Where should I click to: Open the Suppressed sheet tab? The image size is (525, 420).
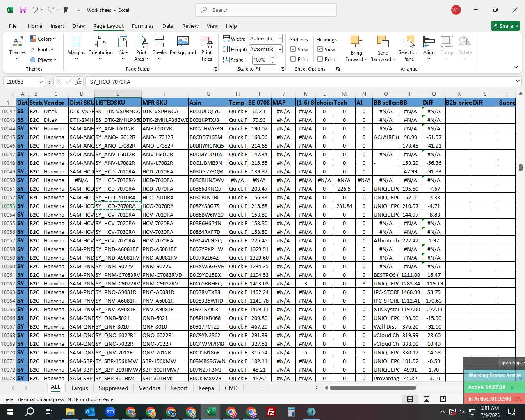pos(113,388)
